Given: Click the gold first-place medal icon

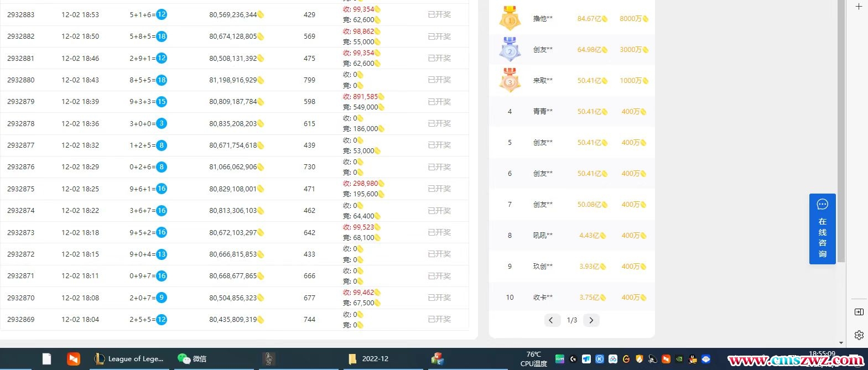Looking at the screenshot, I should click(x=510, y=18).
